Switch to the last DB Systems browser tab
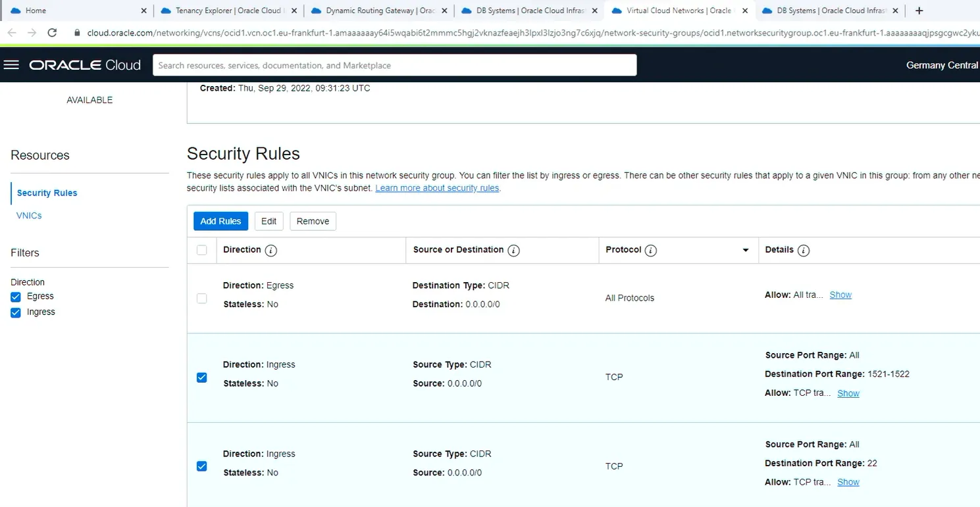The image size is (980, 507). tap(829, 11)
